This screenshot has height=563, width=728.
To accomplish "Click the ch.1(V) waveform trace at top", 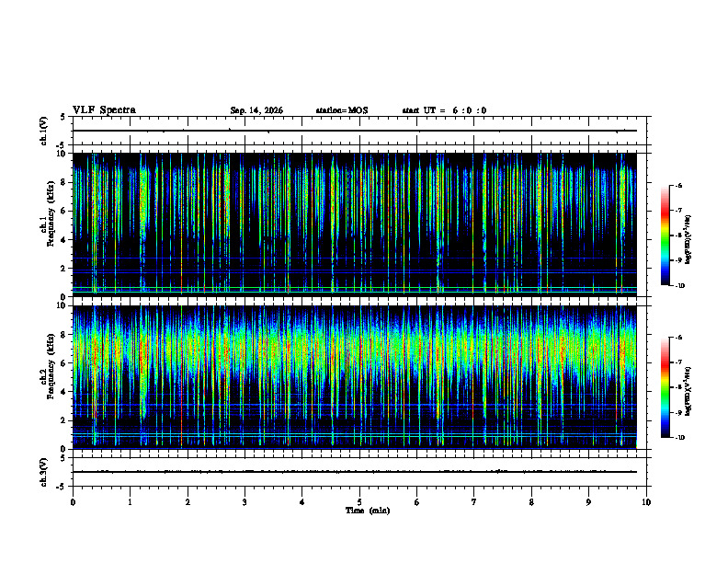I will point(355,131).
